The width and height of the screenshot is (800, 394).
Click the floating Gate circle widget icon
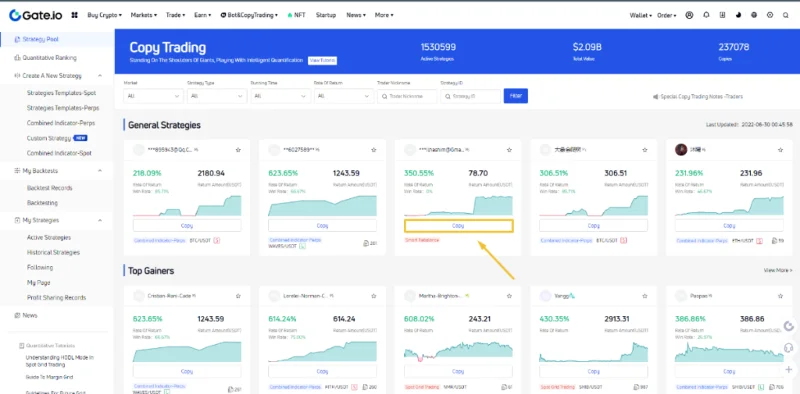[789, 327]
